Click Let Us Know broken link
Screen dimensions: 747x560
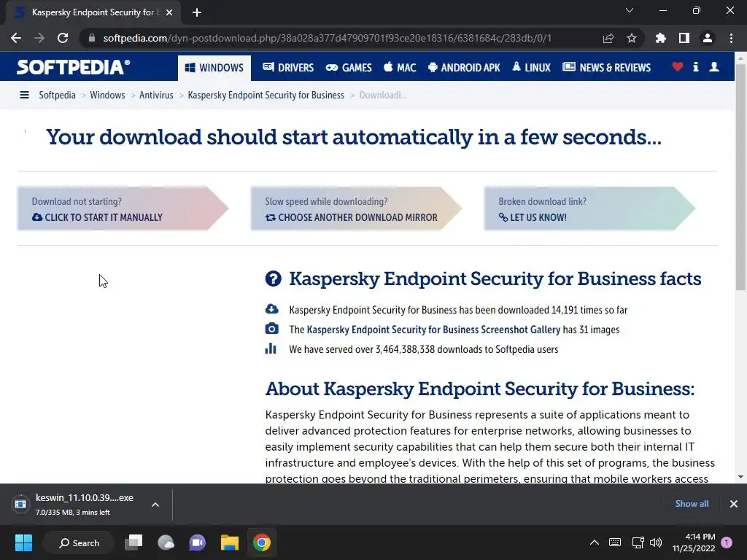[533, 217]
